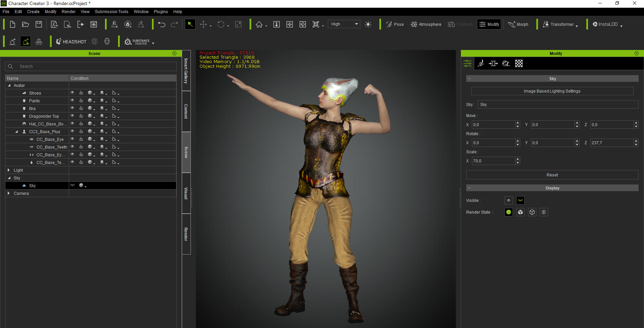Click the Undo arrow
Image resolution: width=644 pixels, height=328 pixels.
pyautogui.click(x=162, y=24)
